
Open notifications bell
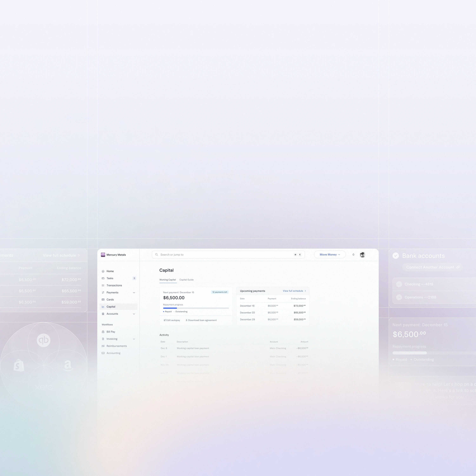tap(353, 255)
